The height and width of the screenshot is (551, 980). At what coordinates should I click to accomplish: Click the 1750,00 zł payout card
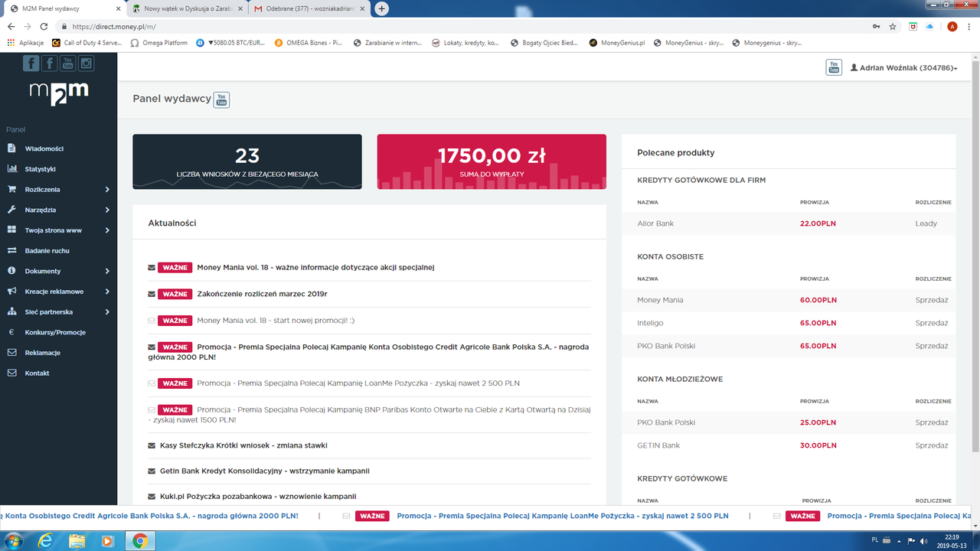492,161
